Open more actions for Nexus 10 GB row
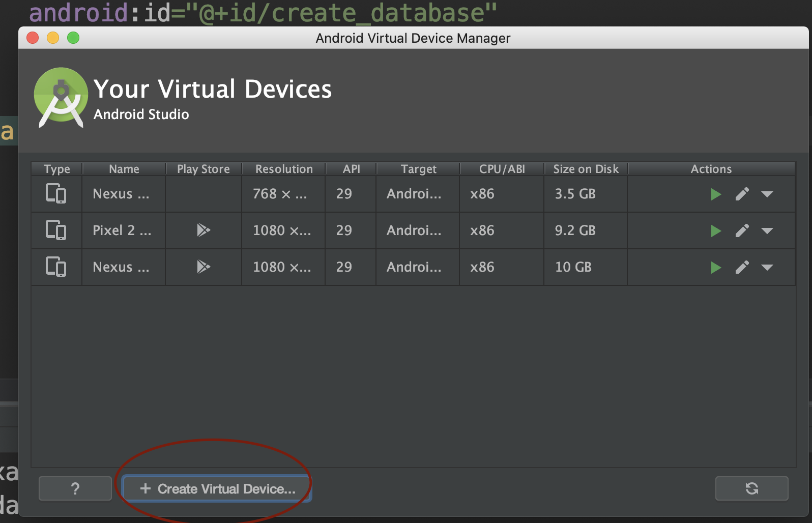 [x=767, y=268]
